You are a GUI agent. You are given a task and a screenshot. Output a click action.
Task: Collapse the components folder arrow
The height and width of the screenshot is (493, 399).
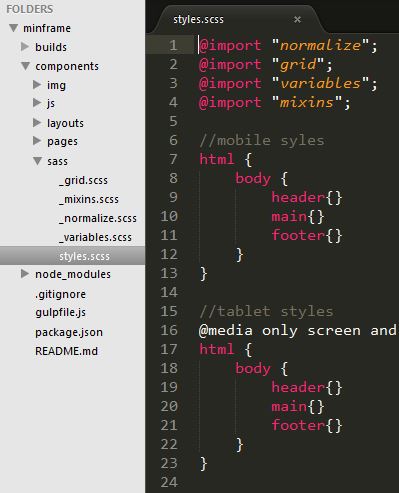(x=26, y=66)
